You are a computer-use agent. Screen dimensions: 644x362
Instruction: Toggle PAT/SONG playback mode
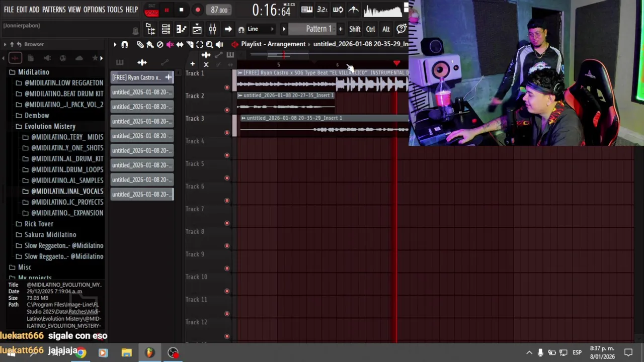pyautogui.click(x=151, y=10)
